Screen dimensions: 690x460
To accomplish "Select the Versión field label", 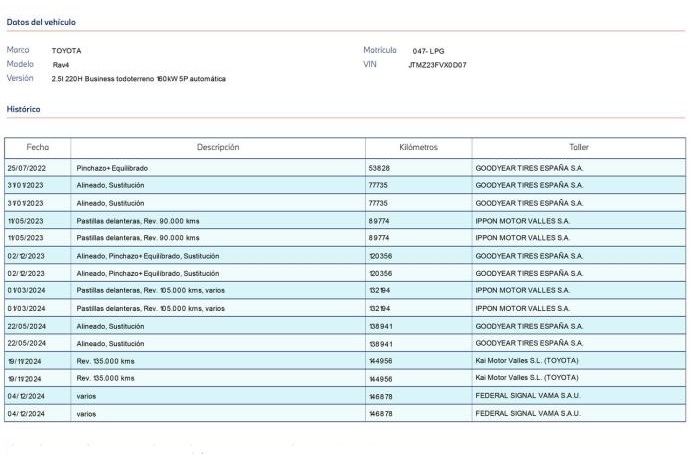I will click(x=21, y=77).
